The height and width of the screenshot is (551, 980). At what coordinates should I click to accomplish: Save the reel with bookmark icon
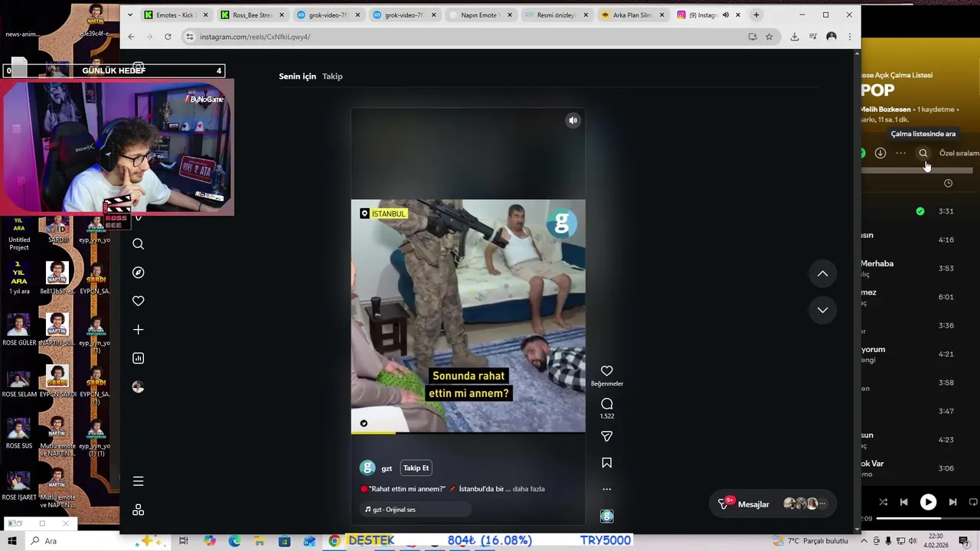tap(606, 463)
